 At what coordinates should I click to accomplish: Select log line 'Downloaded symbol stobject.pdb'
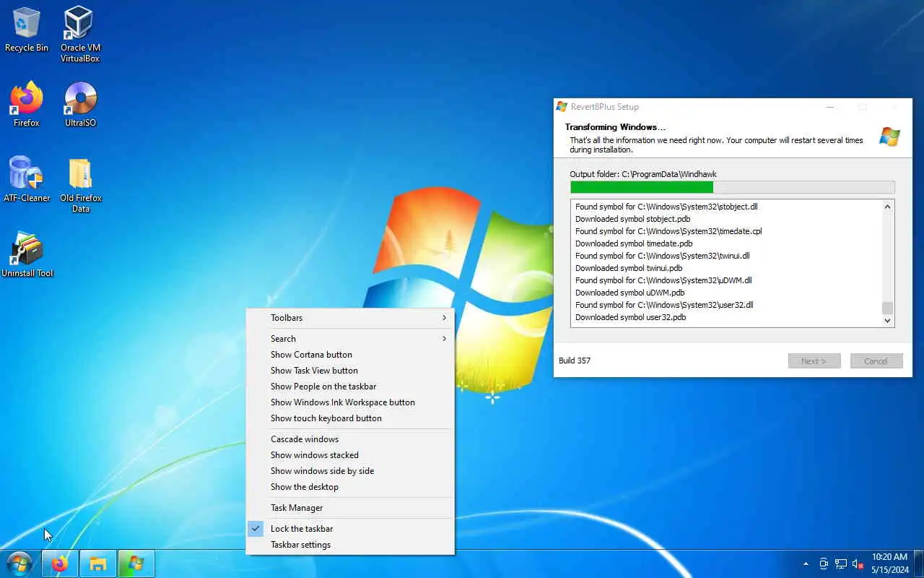[x=632, y=219]
